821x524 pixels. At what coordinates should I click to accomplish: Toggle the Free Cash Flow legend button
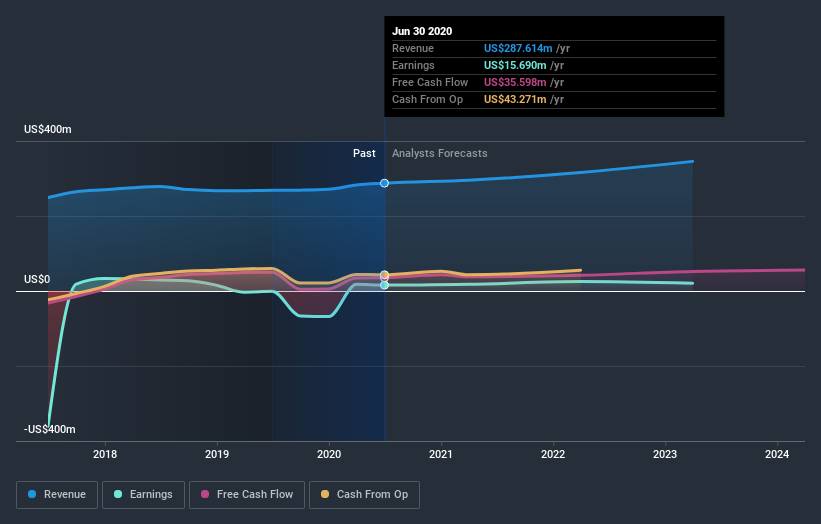[247, 495]
